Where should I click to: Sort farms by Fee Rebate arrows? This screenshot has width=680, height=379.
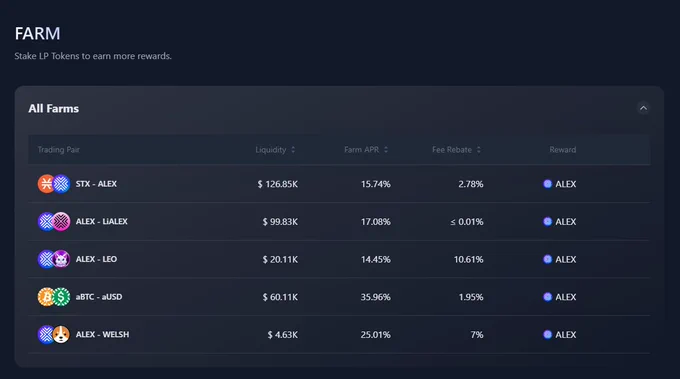tap(479, 150)
